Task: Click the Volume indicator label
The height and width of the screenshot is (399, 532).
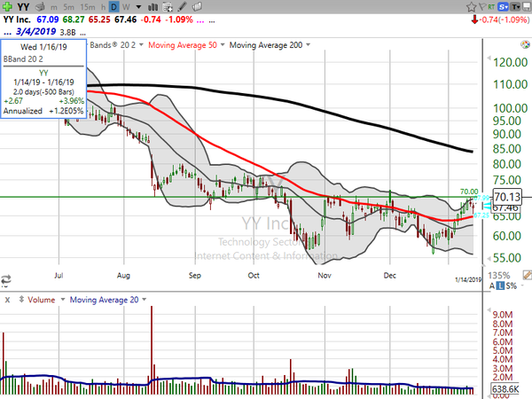Action: pos(42,300)
